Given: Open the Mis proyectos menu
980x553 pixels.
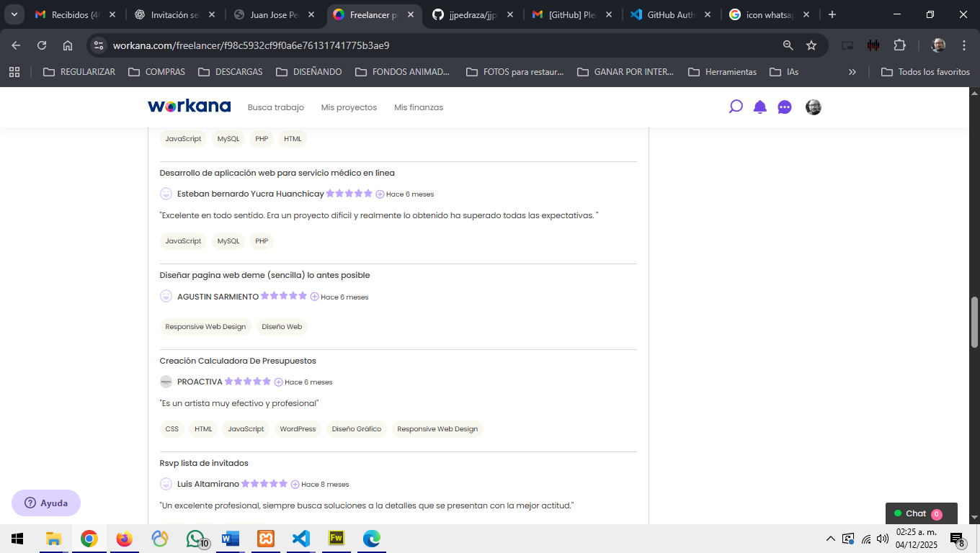Looking at the screenshot, I should point(349,107).
